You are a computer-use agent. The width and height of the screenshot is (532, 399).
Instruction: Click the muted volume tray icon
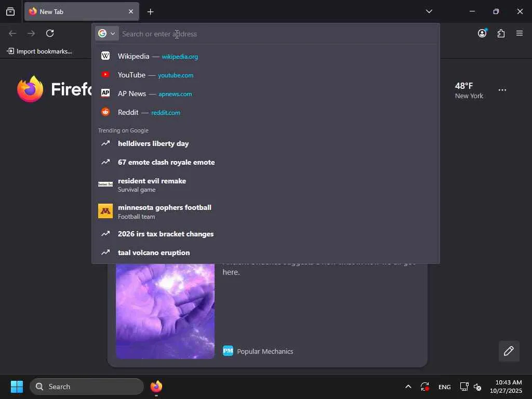pyautogui.click(x=477, y=387)
